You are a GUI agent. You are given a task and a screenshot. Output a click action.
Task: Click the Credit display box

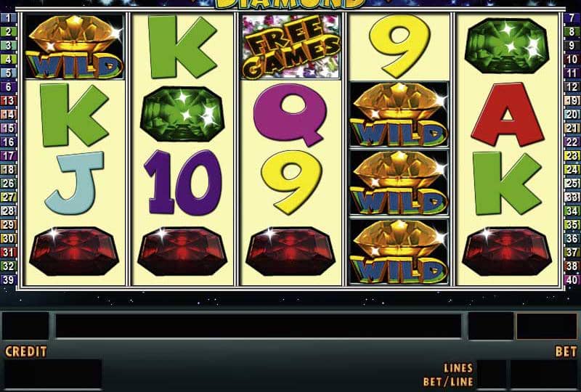(52, 375)
